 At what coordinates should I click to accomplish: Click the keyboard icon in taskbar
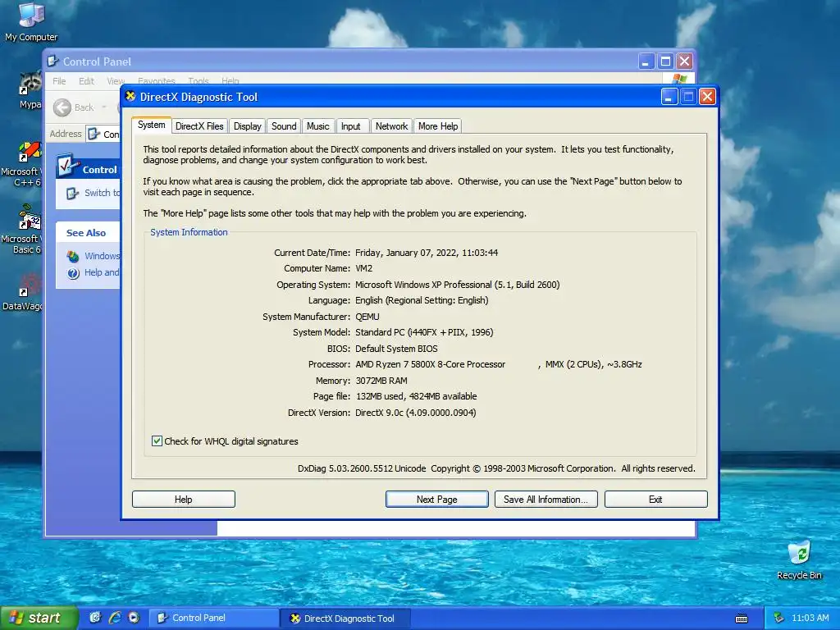(x=742, y=619)
